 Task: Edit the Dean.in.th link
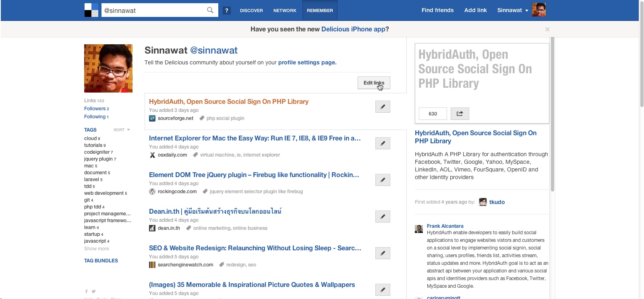tap(383, 217)
